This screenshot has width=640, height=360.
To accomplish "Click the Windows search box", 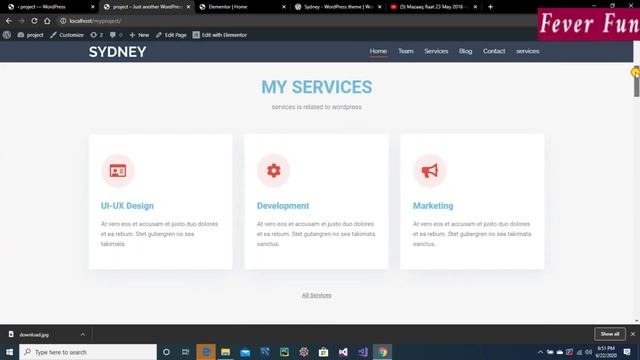I will point(88,352).
